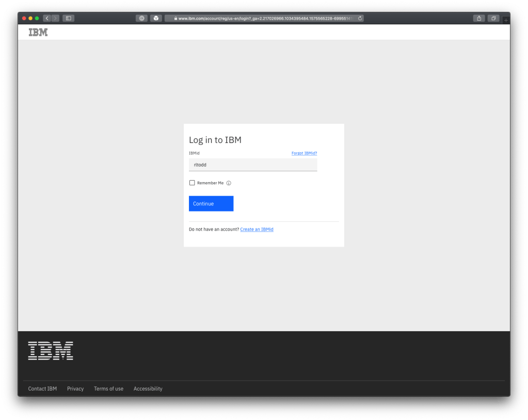Click the large IBM logo in footer
Screen dimensions: 528x420
(51, 350)
